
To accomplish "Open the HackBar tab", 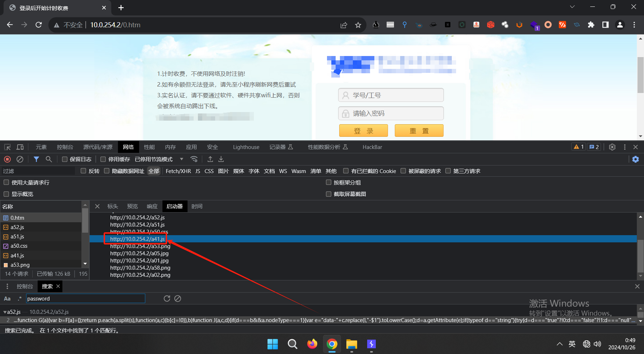I will click(372, 147).
